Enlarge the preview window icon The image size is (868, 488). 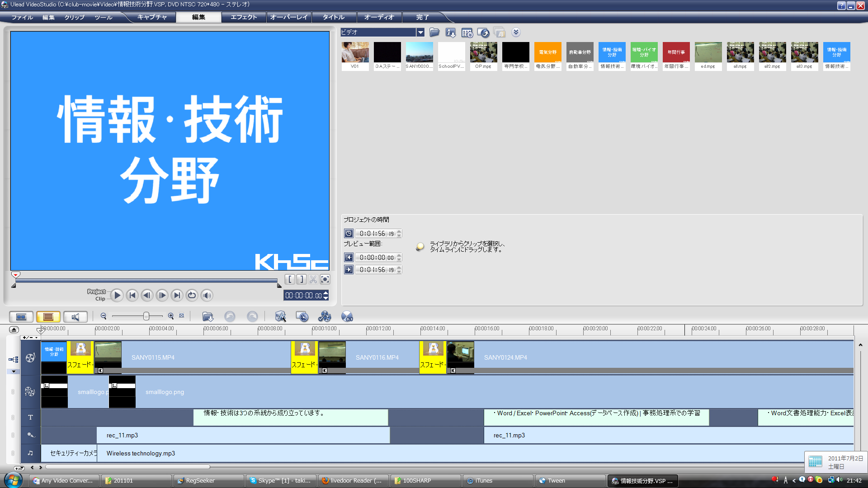tap(325, 279)
